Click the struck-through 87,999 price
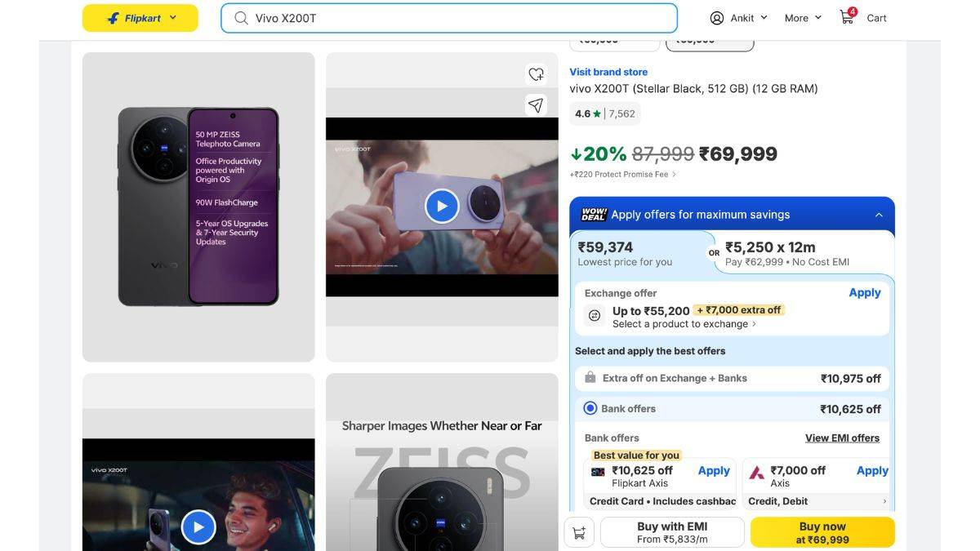Screen dimensions: 980x551 [663, 153]
